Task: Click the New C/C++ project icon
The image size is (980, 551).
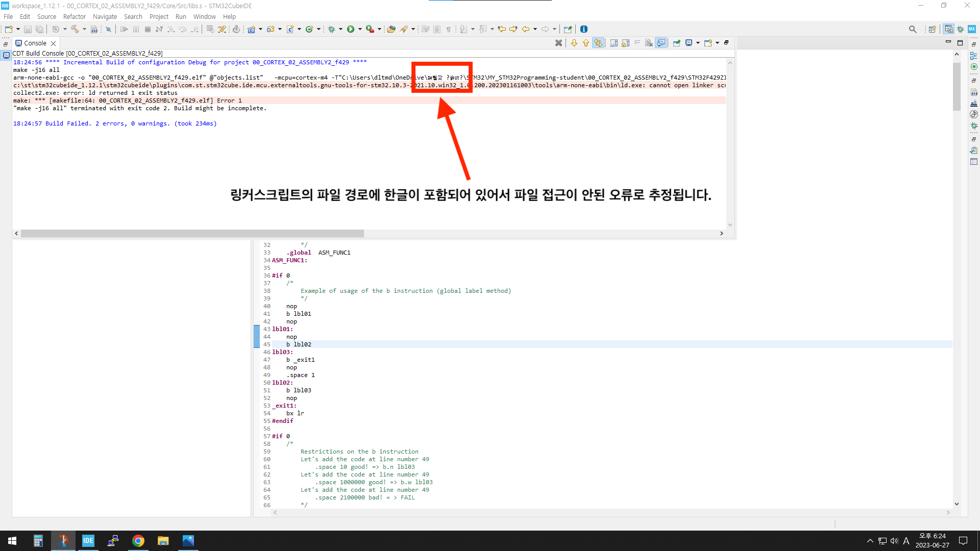Action: point(251,29)
